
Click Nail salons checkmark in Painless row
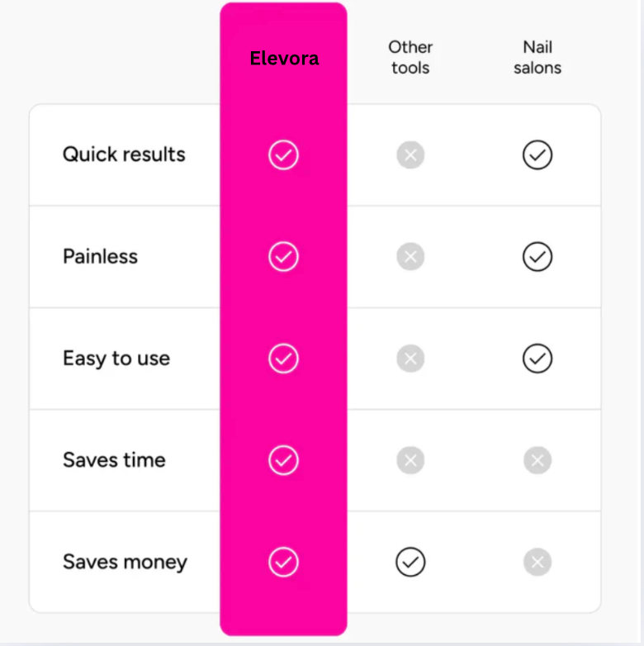click(x=537, y=257)
